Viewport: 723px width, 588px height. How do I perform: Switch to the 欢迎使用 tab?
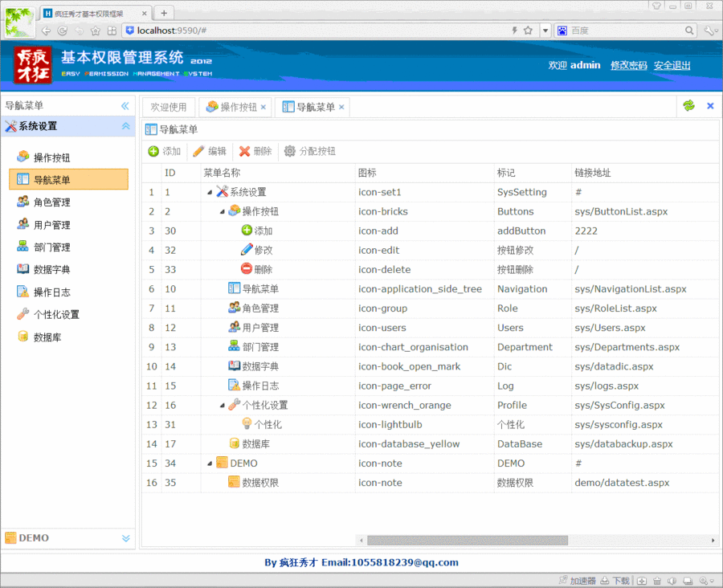click(169, 107)
